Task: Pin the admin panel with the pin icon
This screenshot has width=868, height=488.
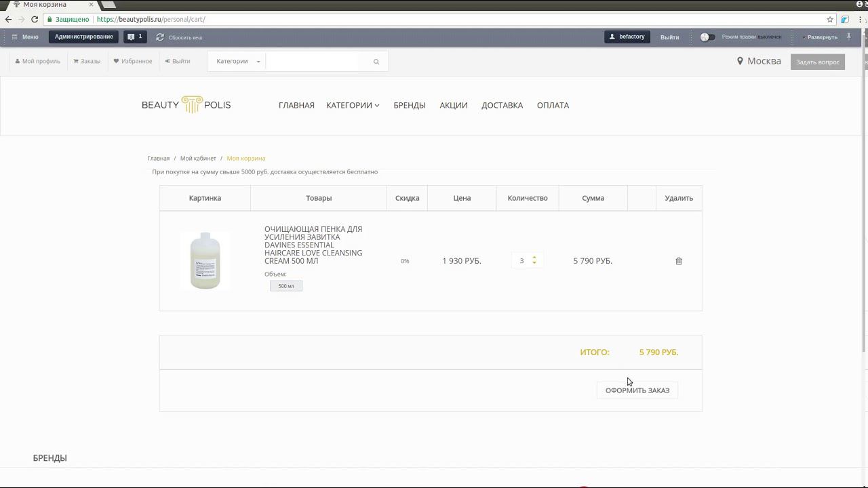Action: [x=849, y=37]
